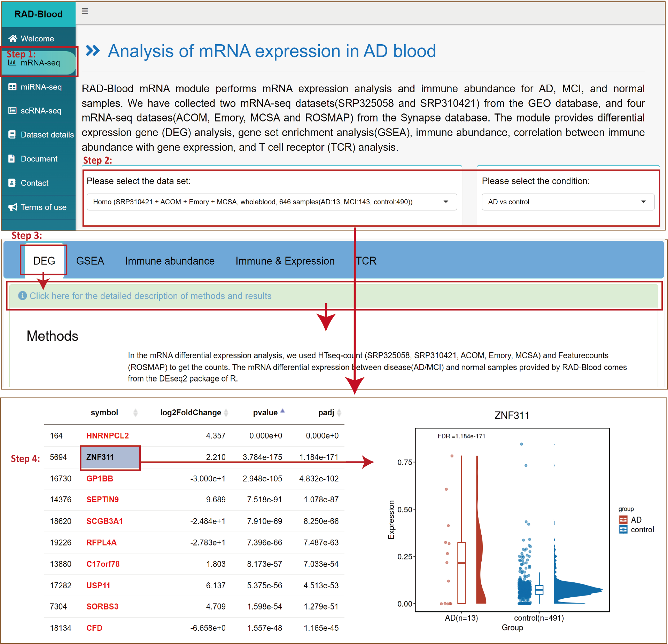Click the data set dropdown caret arrow

(x=446, y=202)
